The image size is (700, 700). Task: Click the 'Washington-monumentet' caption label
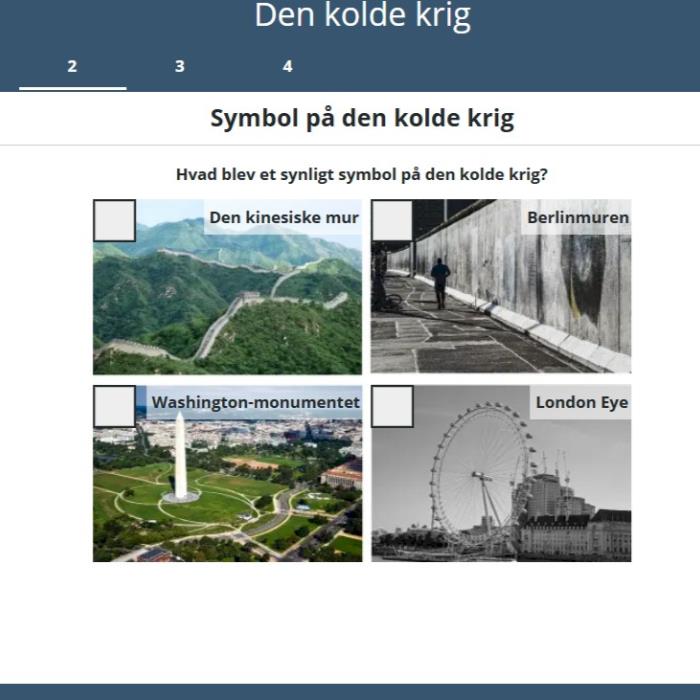tap(255, 403)
